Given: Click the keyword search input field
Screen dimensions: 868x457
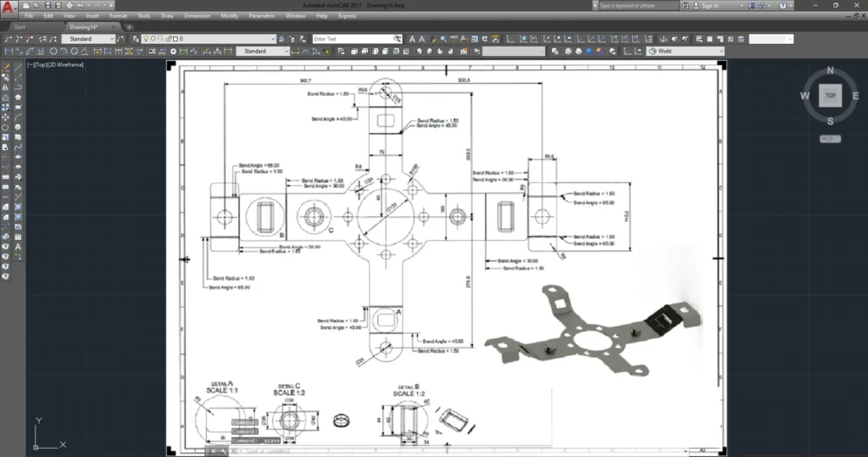Looking at the screenshot, I should coord(634,5).
